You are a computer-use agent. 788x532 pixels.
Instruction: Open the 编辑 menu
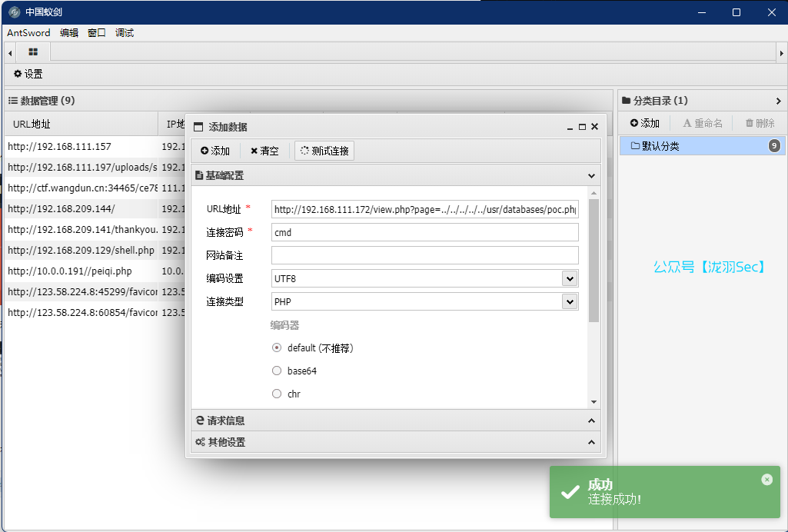point(69,33)
